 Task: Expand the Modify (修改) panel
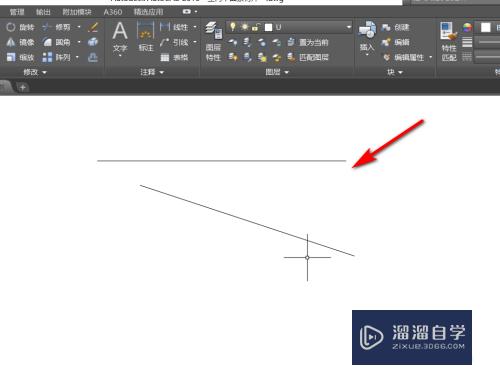35,72
